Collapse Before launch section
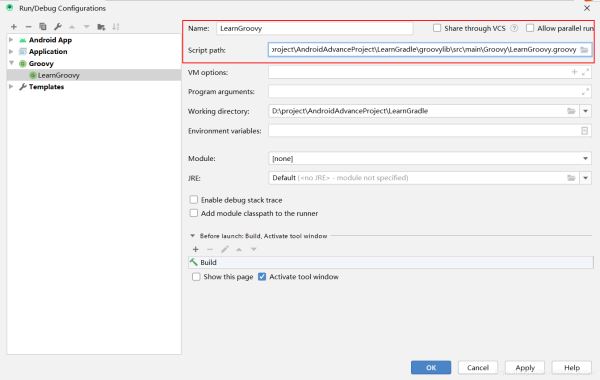This screenshot has height=380, width=600. click(192, 236)
